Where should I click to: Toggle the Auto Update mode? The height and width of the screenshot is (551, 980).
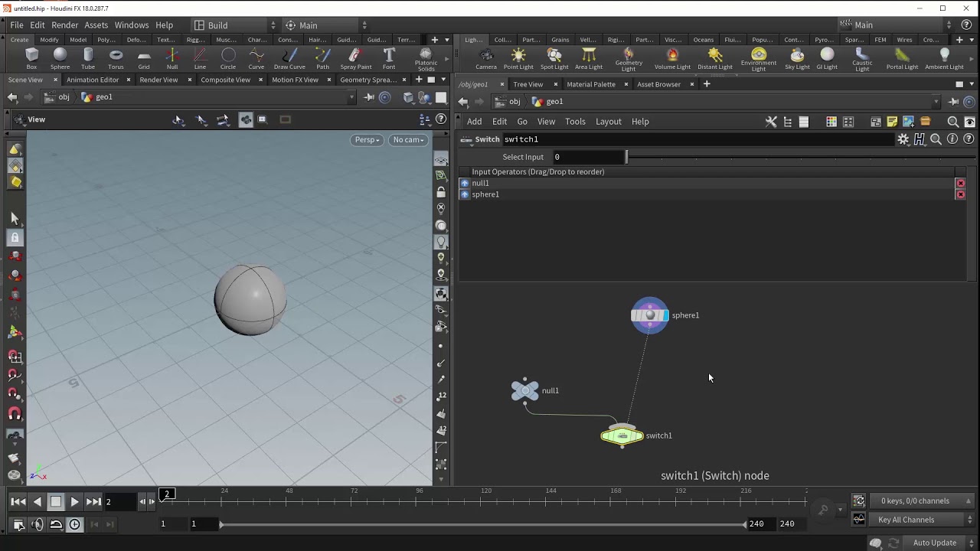[x=934, y=543]
